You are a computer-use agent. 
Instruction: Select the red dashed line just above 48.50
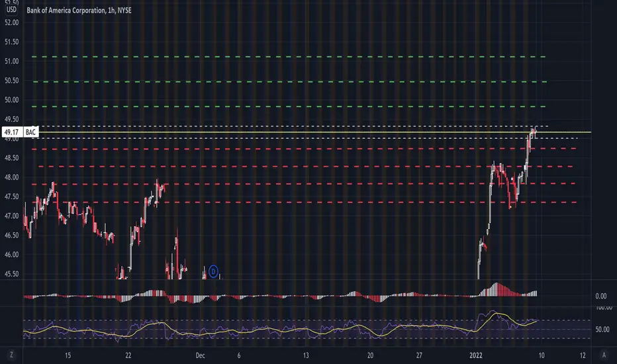pos(304,149)
